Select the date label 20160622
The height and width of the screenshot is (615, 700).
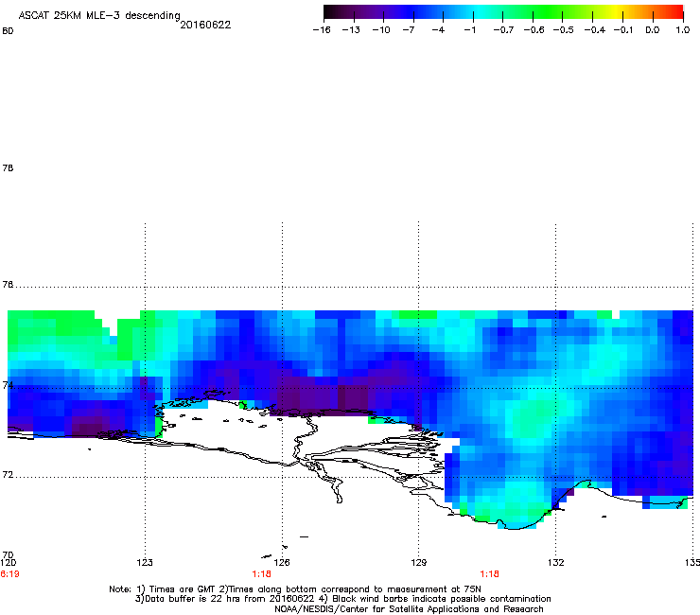205,25
